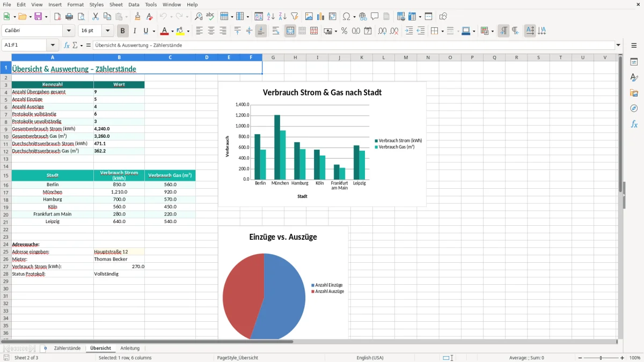Image resolution: width=644 pixels, height=362 pixels.
Task: Toggle Center Horizontally alignment
Action: 211,31
